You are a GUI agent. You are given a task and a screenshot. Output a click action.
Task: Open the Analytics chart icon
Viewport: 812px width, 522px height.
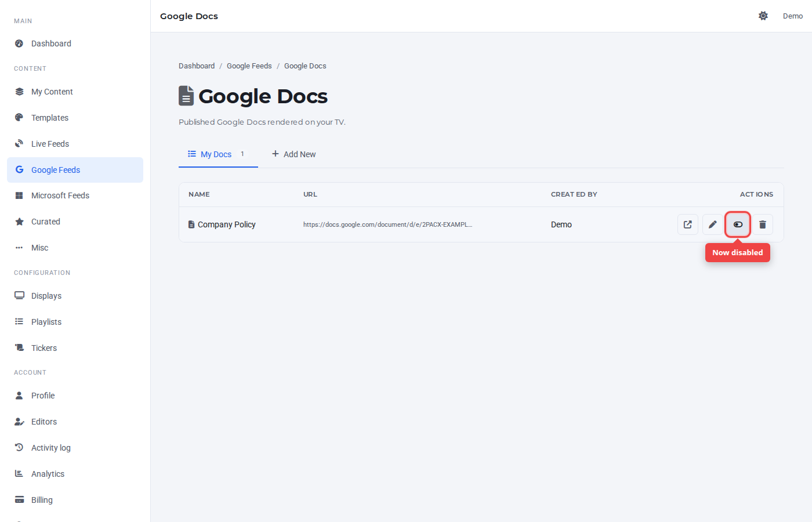tap(19, 474)
